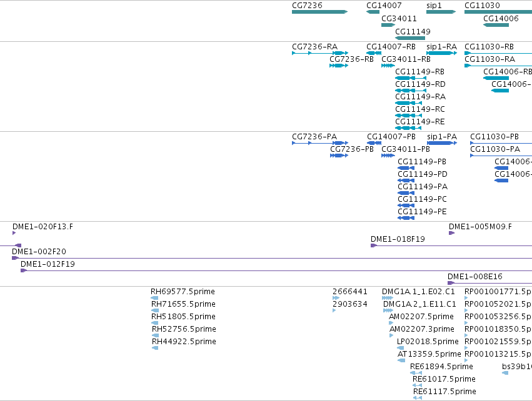
Task: Select EST AT13359.5prime
Action: point(401,360)
